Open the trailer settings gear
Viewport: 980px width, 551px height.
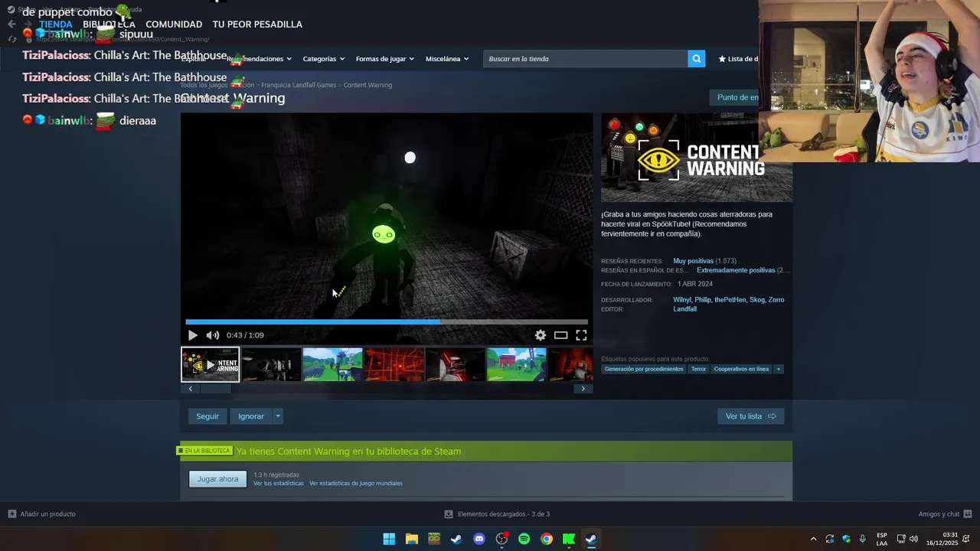(x=541, y=335)
